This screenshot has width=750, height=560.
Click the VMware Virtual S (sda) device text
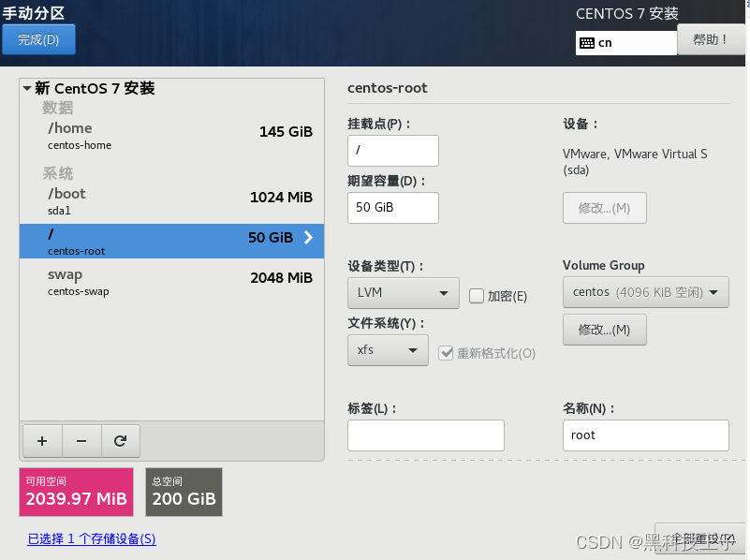point(635,162)
